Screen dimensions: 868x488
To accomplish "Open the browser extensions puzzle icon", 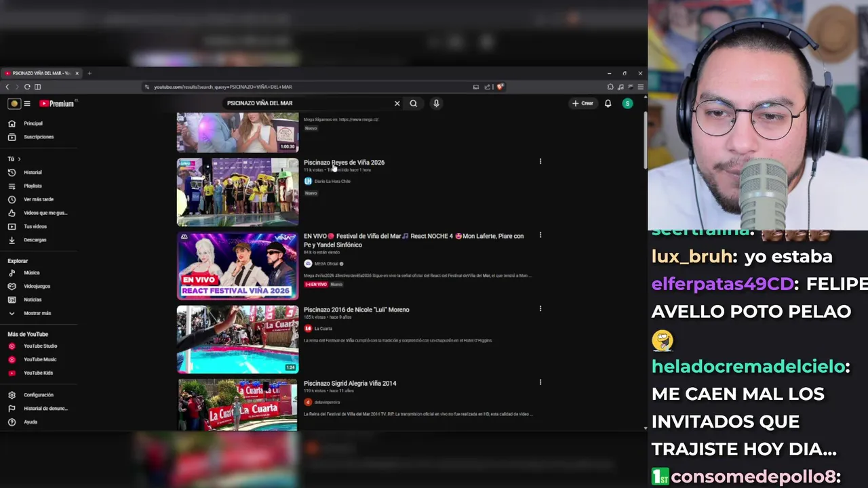I will pyautogui.click(x=610, y=87).
